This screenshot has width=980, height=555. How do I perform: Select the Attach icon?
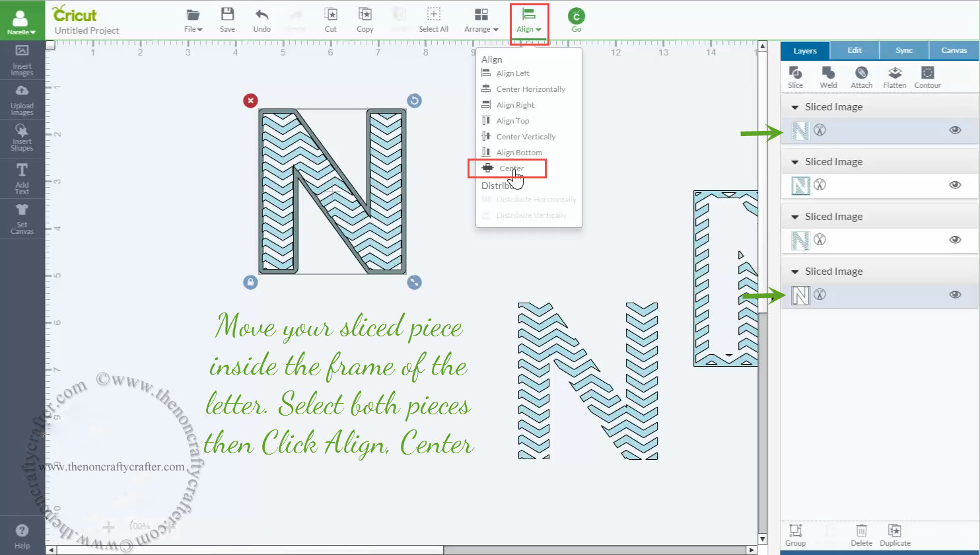pyautogui.click(x=861, y=76)
